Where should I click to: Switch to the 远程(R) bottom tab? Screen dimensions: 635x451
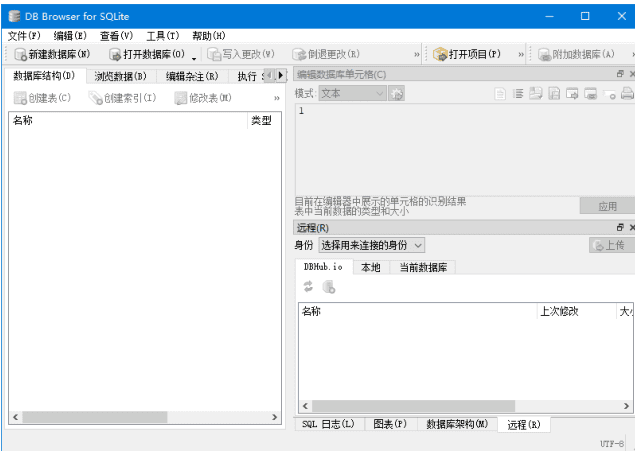pos(524,424)
